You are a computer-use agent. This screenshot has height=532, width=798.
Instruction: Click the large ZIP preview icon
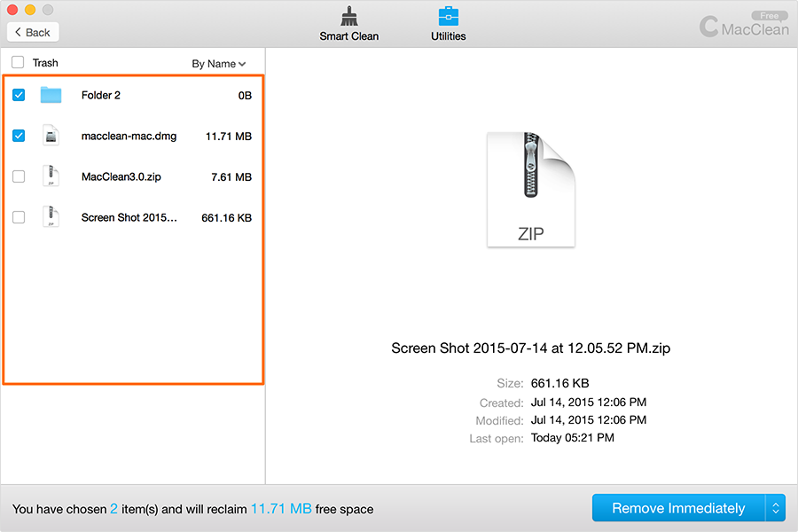[x=531, y=190]
